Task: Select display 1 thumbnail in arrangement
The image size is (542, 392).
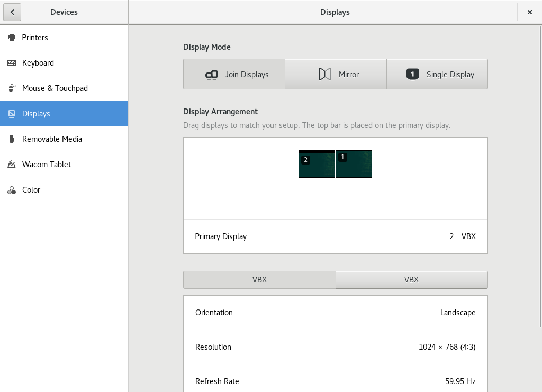Action: 354,165
